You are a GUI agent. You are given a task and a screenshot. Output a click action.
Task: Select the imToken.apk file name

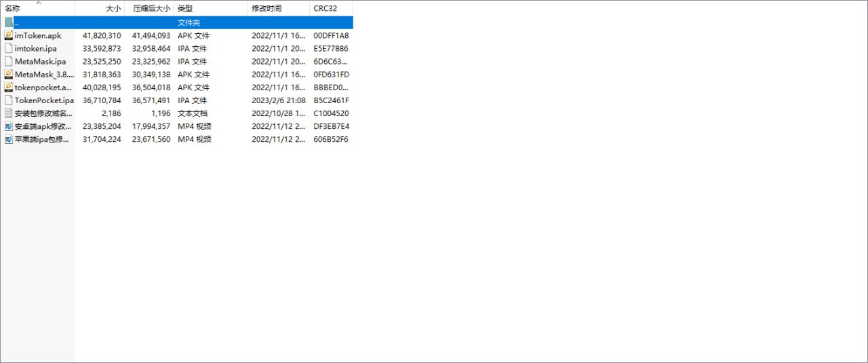(38, 35)
